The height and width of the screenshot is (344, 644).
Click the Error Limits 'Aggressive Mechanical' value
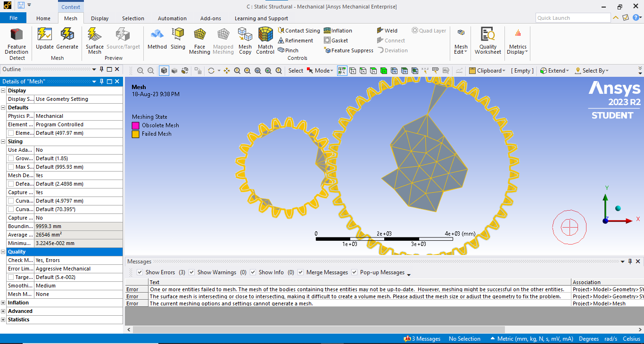click(79, 269)
